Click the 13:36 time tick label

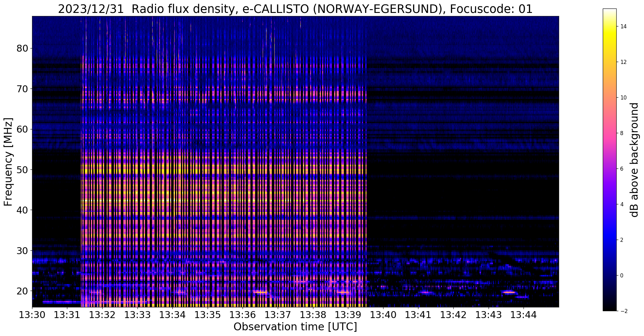pos(243,315)
